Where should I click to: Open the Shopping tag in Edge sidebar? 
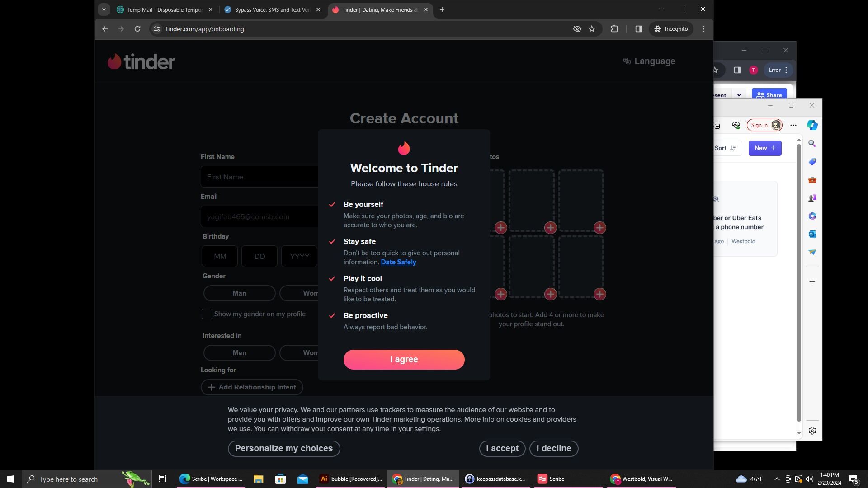(812, 162)
